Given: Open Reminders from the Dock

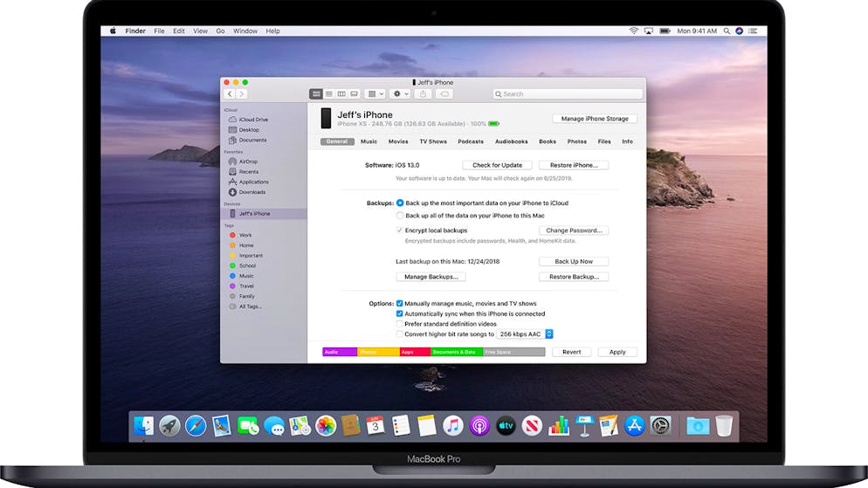Looking at the screenshot, I should tap(401, 425).
